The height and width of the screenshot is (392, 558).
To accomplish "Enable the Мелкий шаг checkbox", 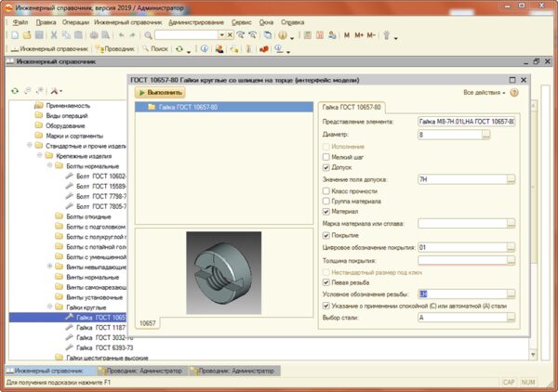I will pyautogui.click(x=326, y=157).
